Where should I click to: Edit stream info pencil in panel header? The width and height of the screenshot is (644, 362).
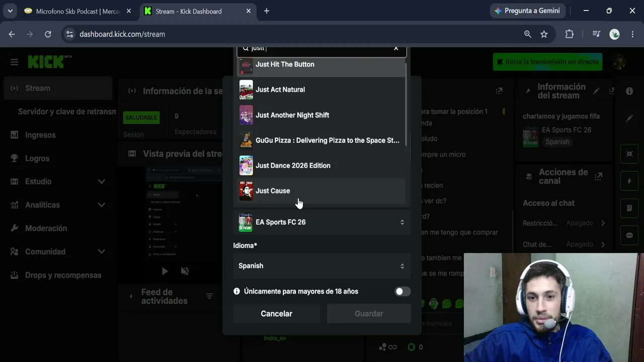point(596,91)
